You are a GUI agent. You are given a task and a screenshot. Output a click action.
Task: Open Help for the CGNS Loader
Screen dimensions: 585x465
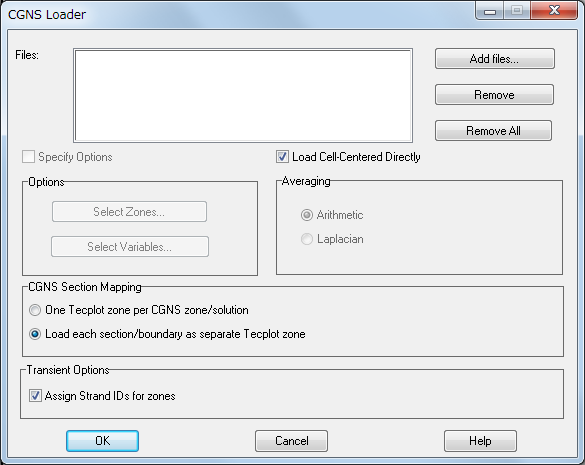(480, 441)
